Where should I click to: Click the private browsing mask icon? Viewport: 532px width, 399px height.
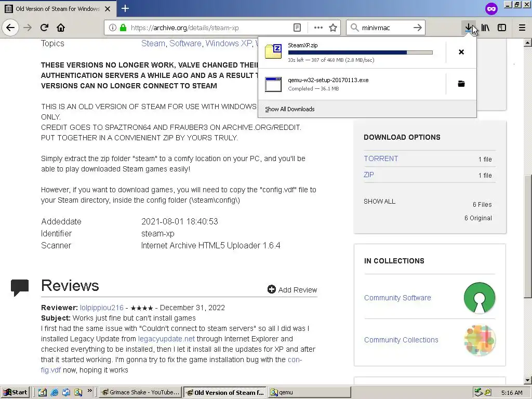pos(491,8)
